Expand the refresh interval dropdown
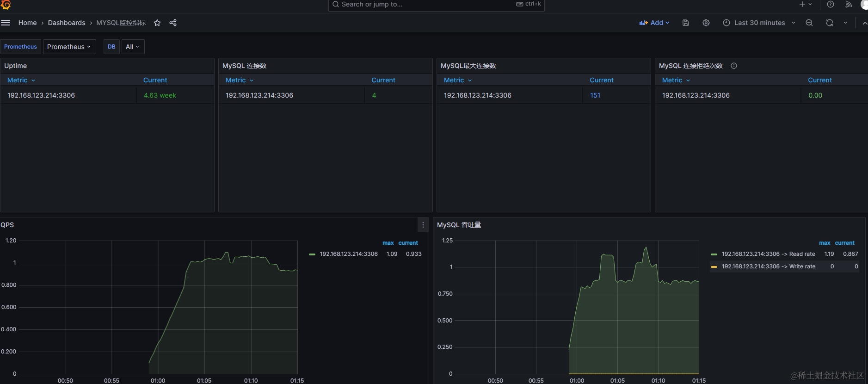868x384 pixels. point(845,23)
